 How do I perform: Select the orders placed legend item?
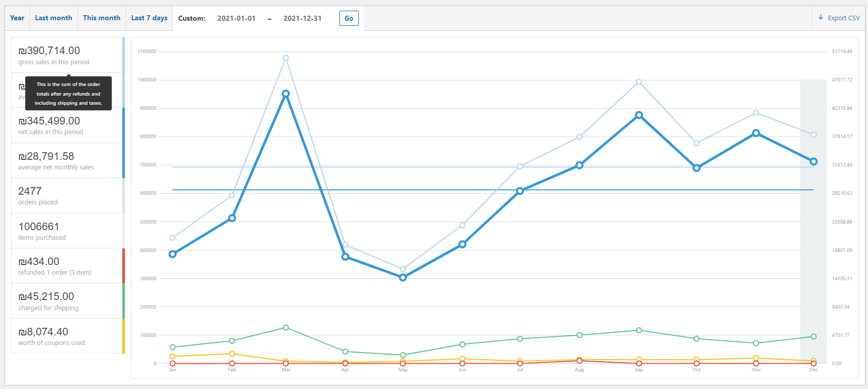coord(68,196)
